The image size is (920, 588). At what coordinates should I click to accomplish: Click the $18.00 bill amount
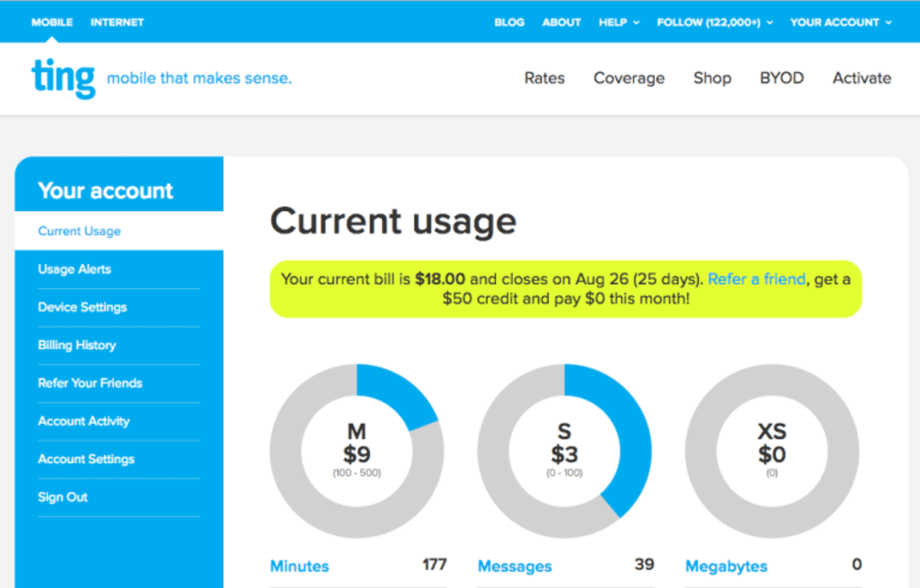(440, 279)
